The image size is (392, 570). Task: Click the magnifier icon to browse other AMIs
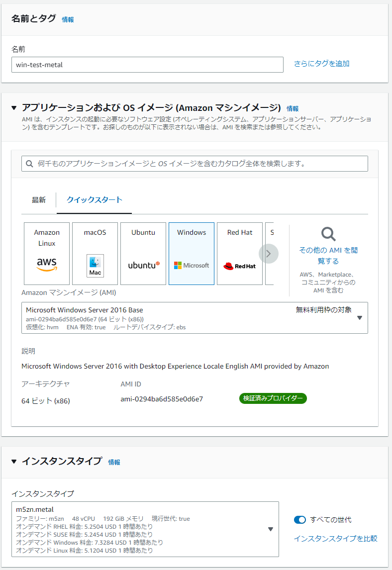pos(328,234)
